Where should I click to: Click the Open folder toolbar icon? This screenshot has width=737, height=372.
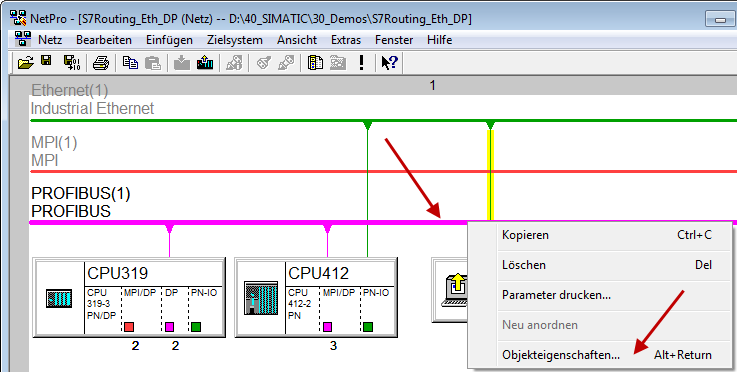[26, 63]
